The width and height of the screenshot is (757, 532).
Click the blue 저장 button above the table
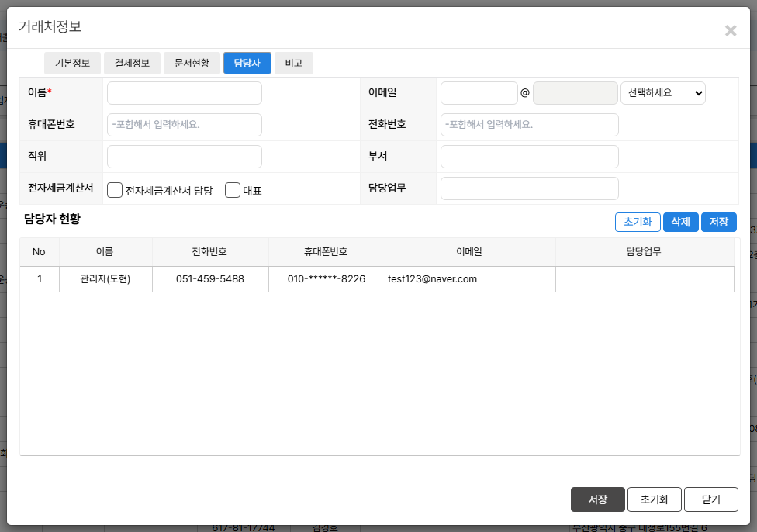(719, 222)
